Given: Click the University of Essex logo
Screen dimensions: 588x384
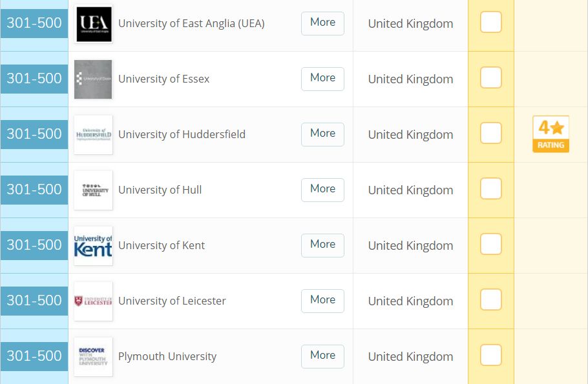Looking at the screenshot, I should click(94, 79).
